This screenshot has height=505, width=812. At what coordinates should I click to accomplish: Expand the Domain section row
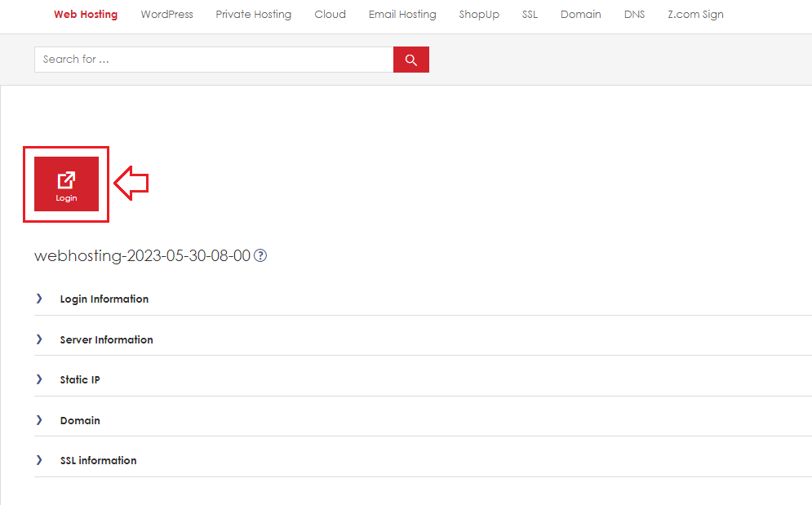coord(423,420)
